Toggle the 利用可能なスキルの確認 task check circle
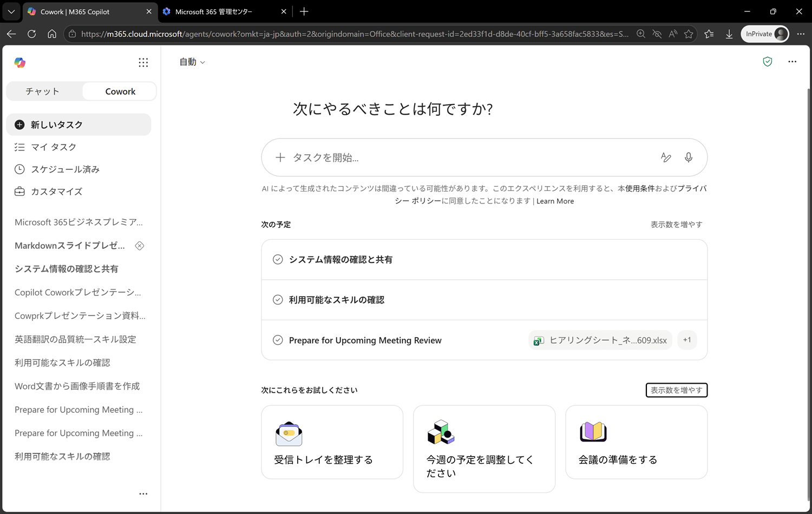812x514 pixels. pyautogui.click(x=278, y=300)
